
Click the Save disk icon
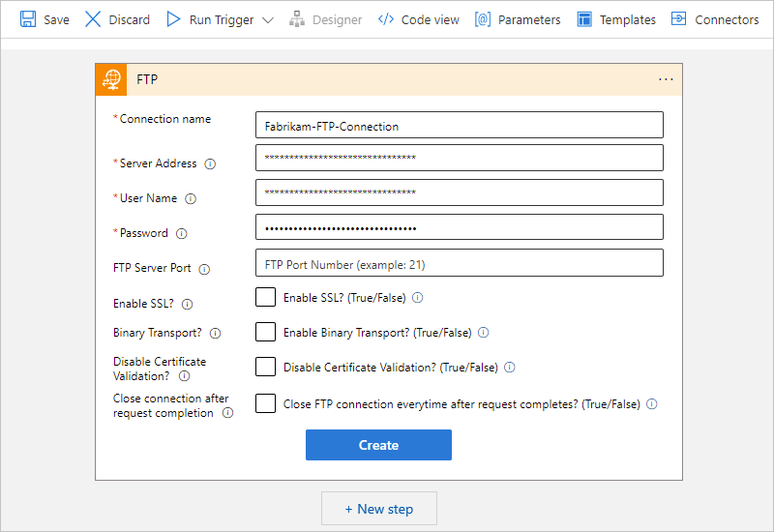point(28,19)
